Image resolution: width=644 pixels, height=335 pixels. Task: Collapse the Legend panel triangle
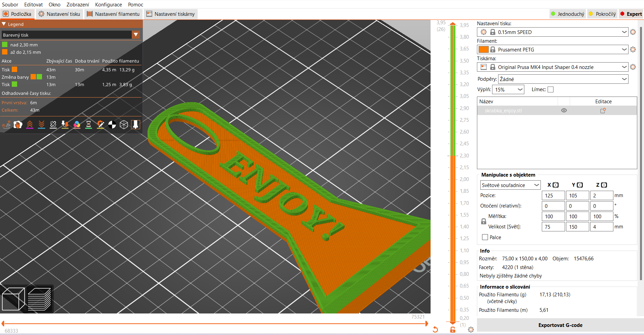(x=4, y=24)
